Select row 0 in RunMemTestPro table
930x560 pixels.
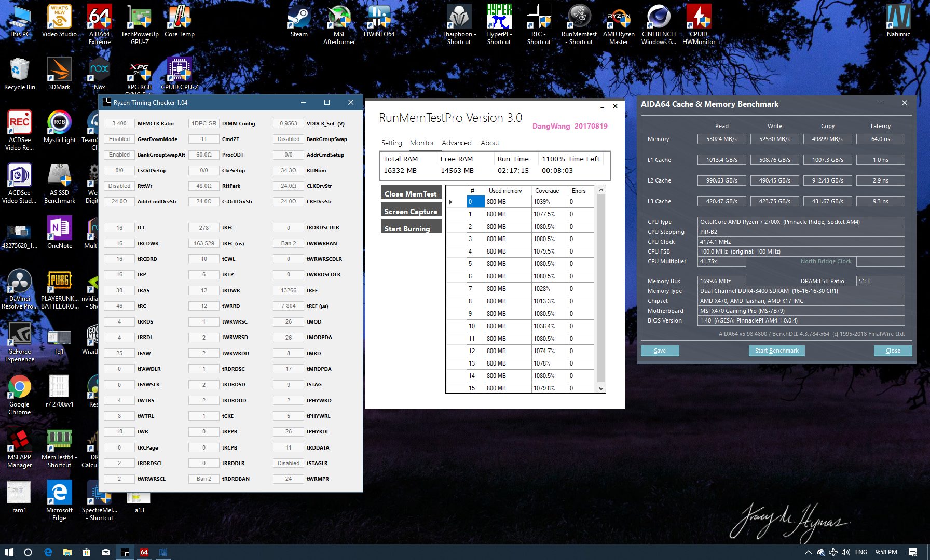(x=519, y=201)
